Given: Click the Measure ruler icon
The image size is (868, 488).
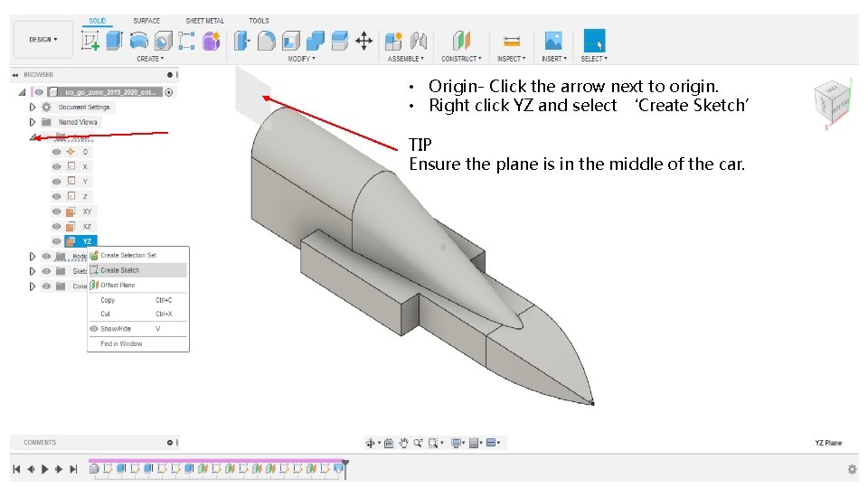Looking at the screenshot, I should [512, 41].
